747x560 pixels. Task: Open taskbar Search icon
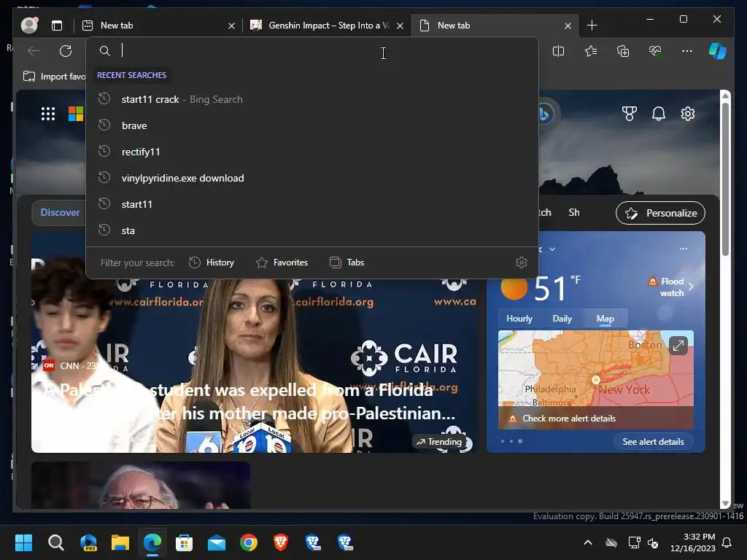coord(55,542)
